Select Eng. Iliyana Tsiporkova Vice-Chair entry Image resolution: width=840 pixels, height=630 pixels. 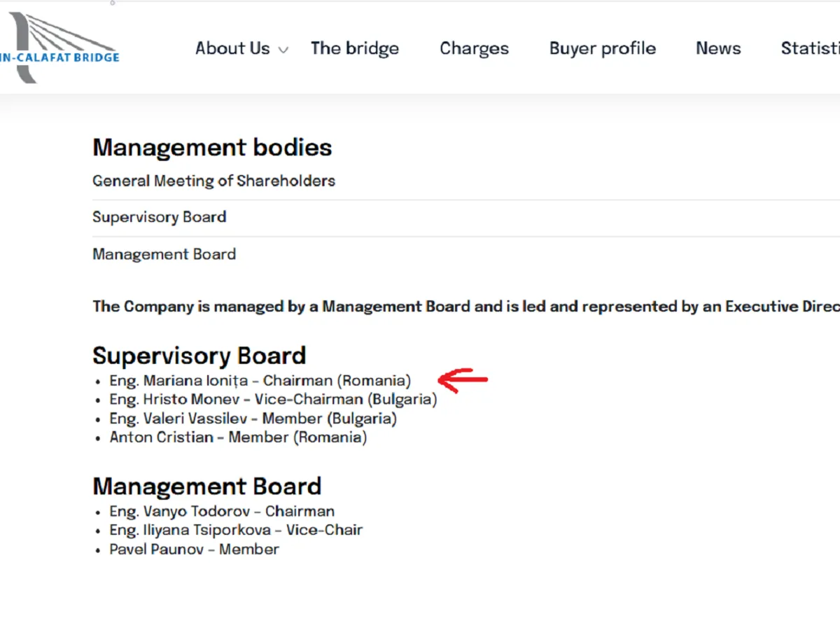(x=236, y=531)
